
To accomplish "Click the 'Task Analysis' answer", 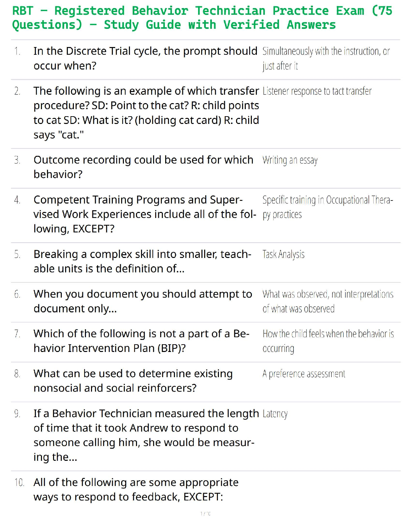I will [283, 255].
